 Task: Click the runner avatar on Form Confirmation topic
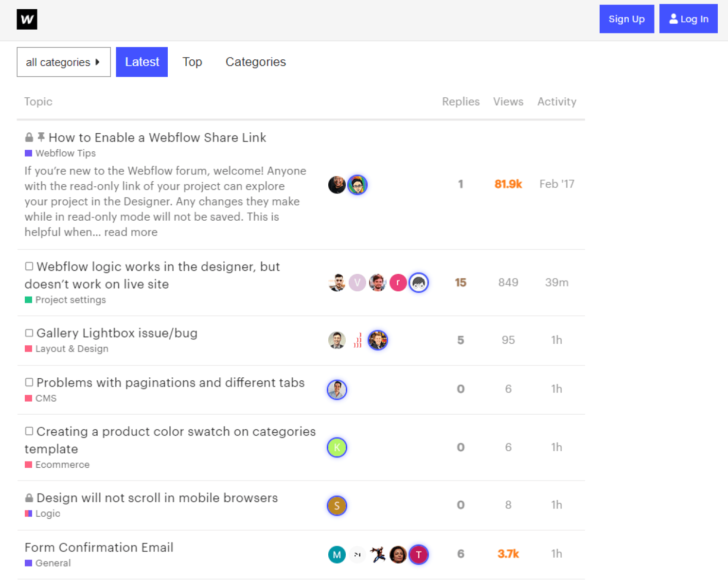tap(378, 555)
